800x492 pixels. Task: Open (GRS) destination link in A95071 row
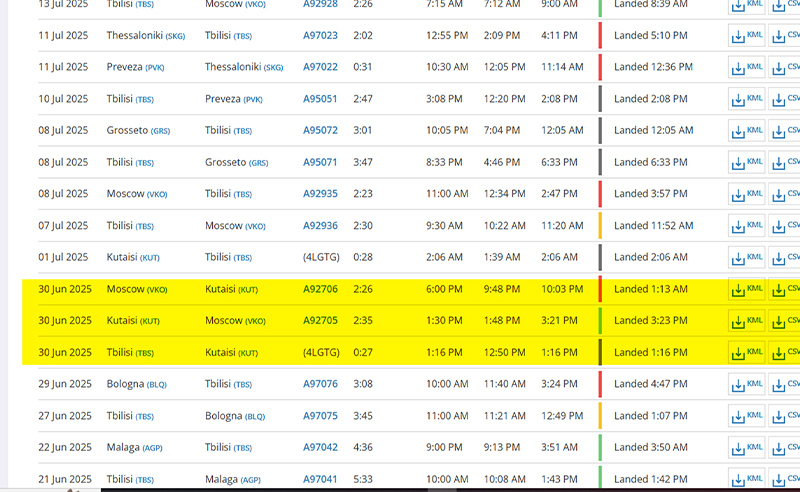[259, 163]
